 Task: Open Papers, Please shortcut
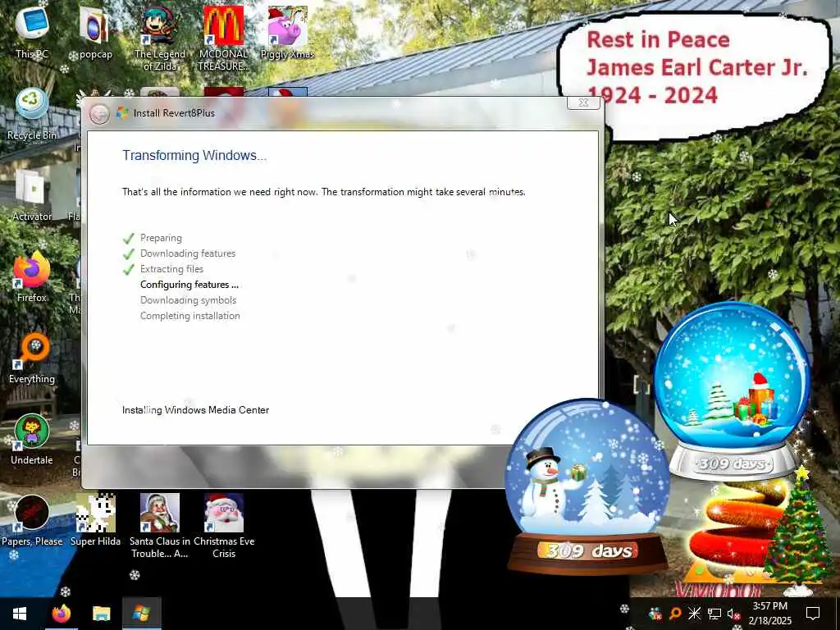click(x=32, y=521)
